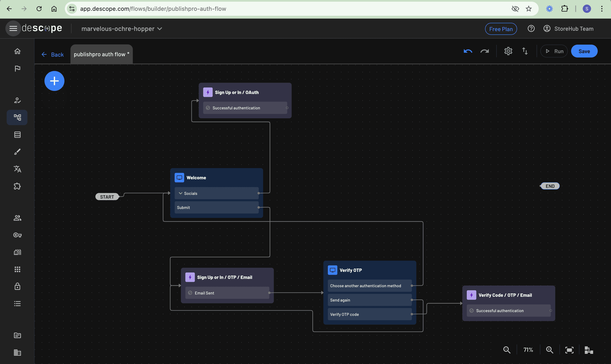
Task: Click the Back link
Action: point(53,54)
